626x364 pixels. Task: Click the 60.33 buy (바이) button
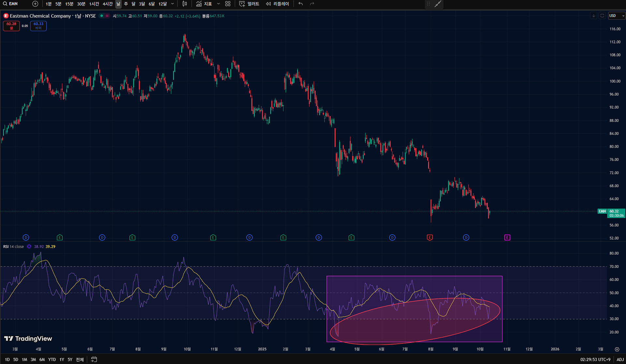click(x=38, y=26)
